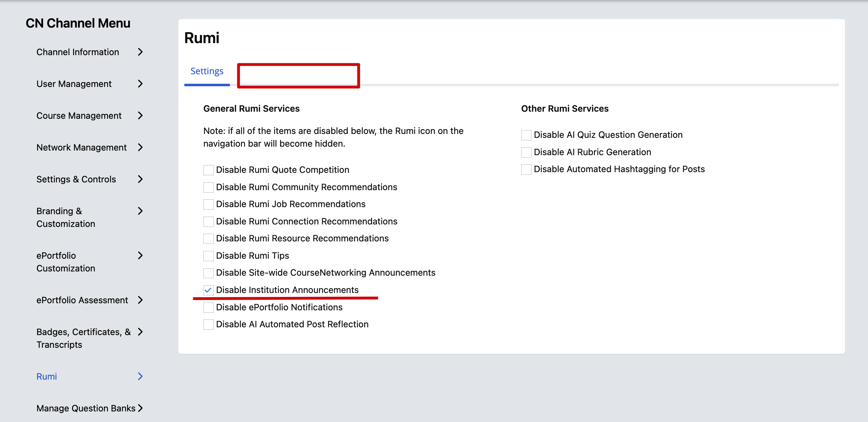Screen dimensions: 868x422
Task: Click the blue Rumi chevron arrow
Action: tap(140, 376)
